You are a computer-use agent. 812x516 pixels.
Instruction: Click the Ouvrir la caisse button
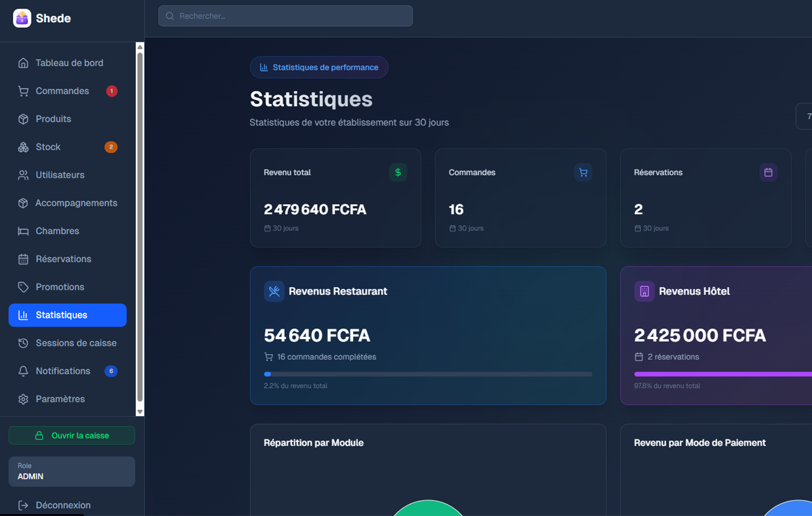tap(72, 435)
